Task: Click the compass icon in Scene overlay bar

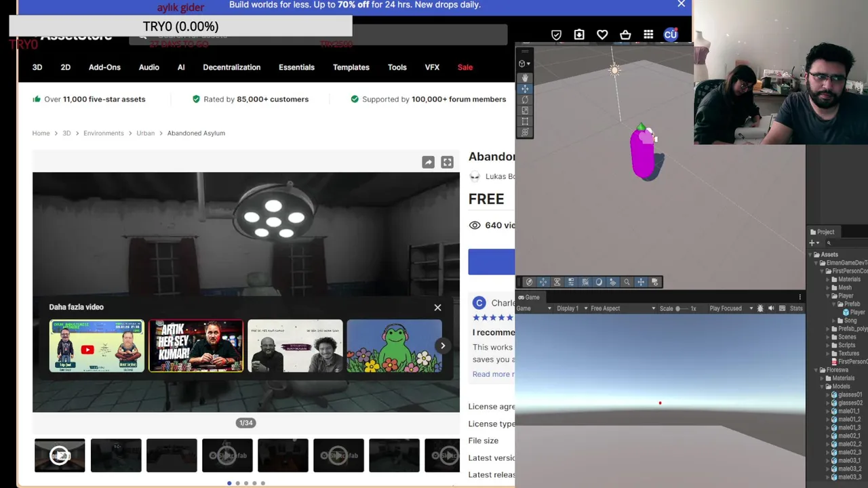Action: tap(530, 282)
